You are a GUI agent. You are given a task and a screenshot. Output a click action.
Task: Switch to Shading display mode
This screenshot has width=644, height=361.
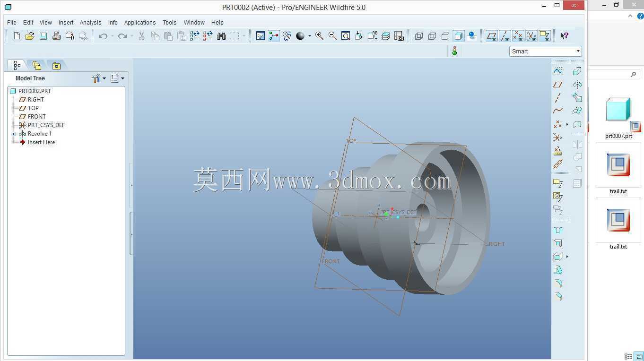click(x=458, y=36)
